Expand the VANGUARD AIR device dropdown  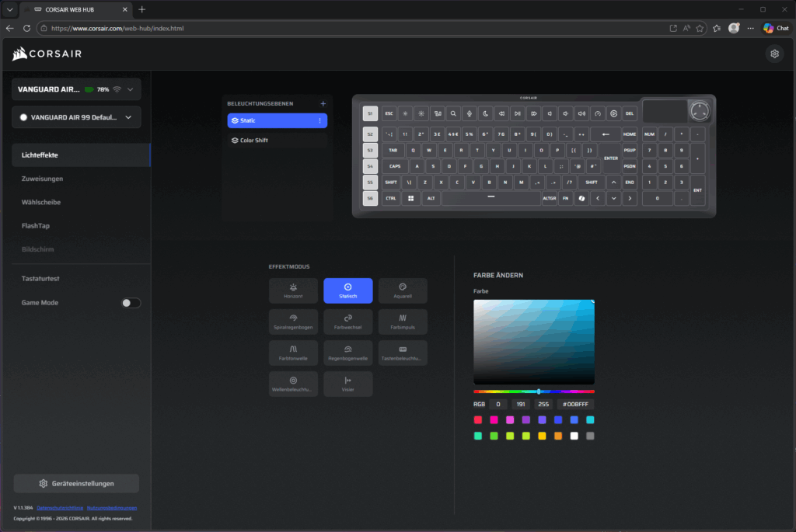[130, 89]
